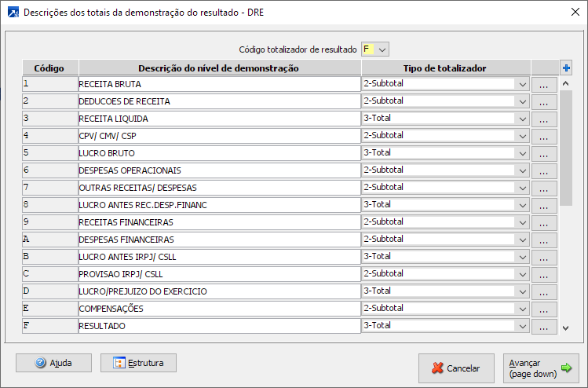Open the Código totalizador de resultado dropdown
The image size is (588, 388).
382,49
